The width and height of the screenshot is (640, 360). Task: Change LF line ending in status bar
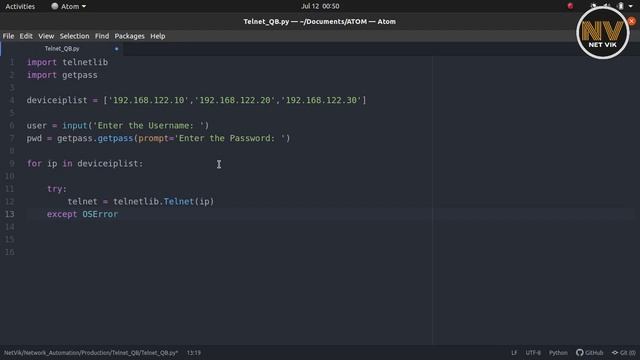pos(514,353)
